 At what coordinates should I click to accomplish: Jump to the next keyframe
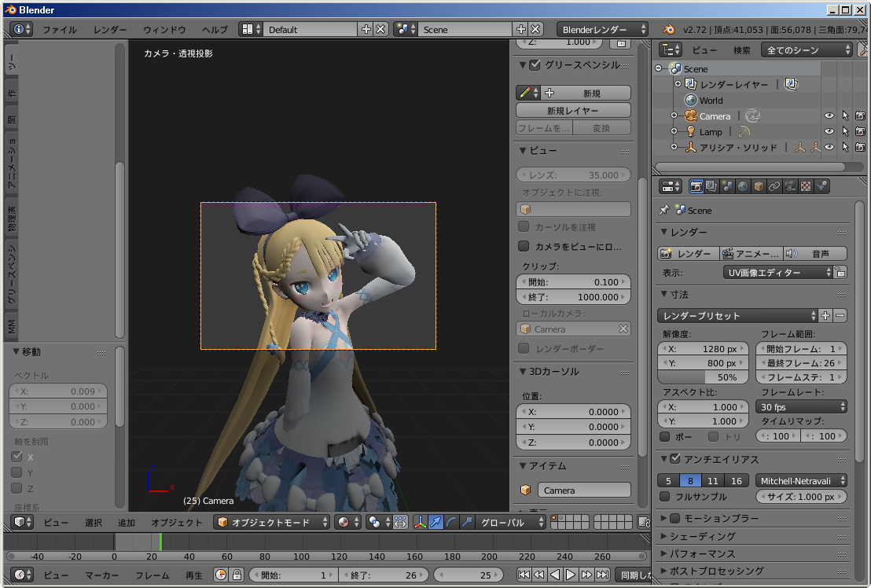click(x=586, y=575)
